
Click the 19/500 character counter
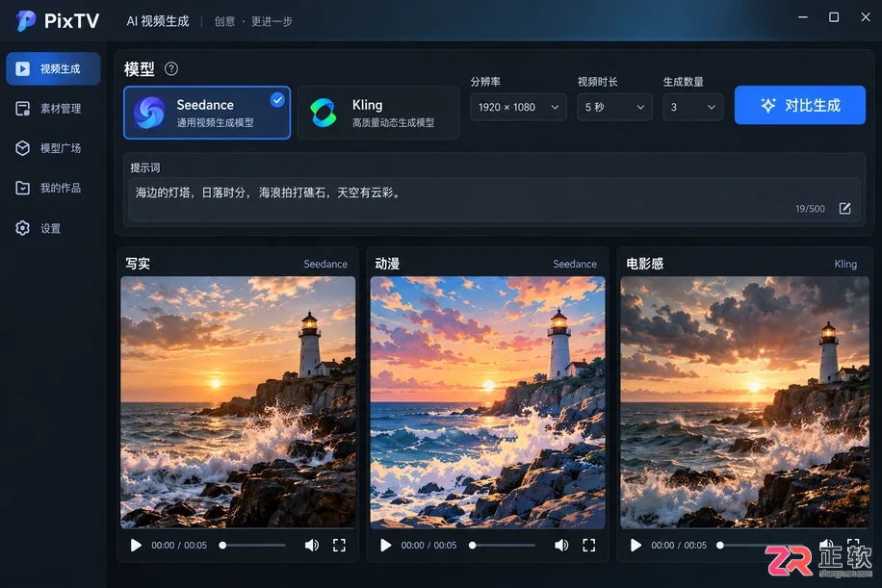pyautogui.click(x=810, y=209)
